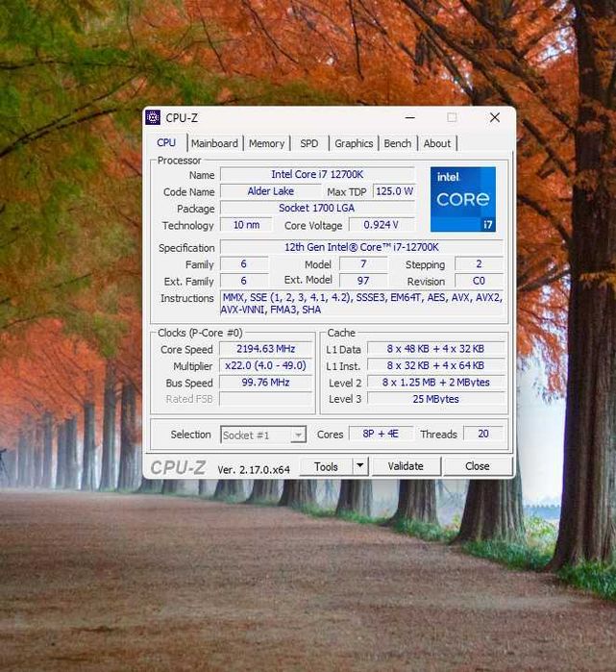This screenshot has width=616, height=672.
Task: Click the Multiplier value x22.0 (4.0 - 49.0)
Action: tap(266, 365)
